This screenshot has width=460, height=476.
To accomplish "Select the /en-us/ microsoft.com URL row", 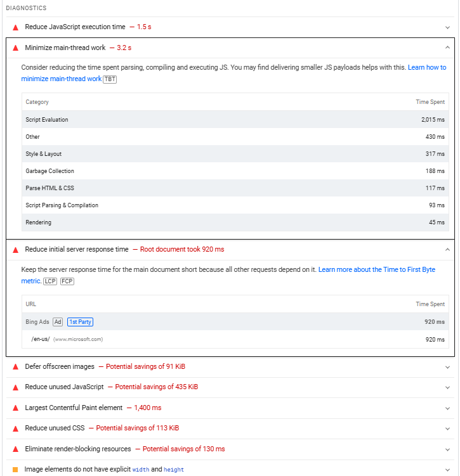I will pos(235,339).
